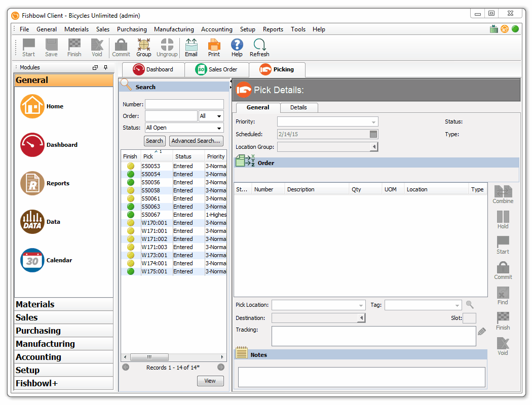Click the Commit lock in the side panel
Image resolution: width=532 pixels, height=405 pixels.
pos(503,270)
